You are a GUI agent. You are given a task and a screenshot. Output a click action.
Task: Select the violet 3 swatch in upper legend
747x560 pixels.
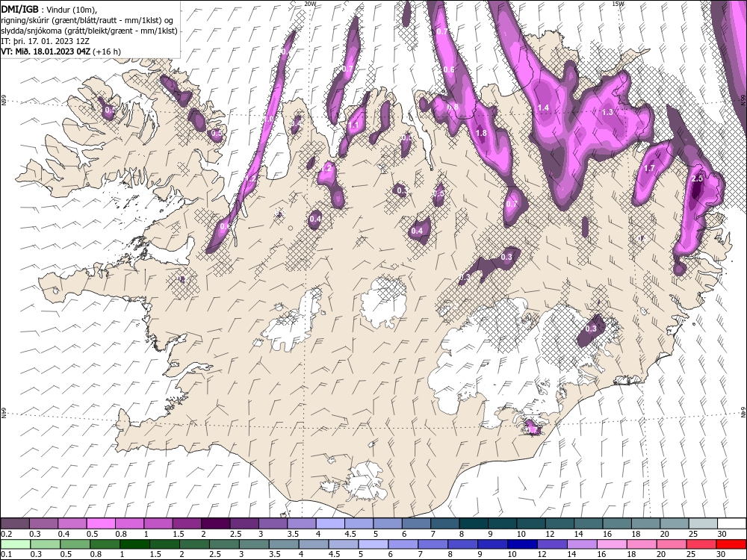(273, 523)
